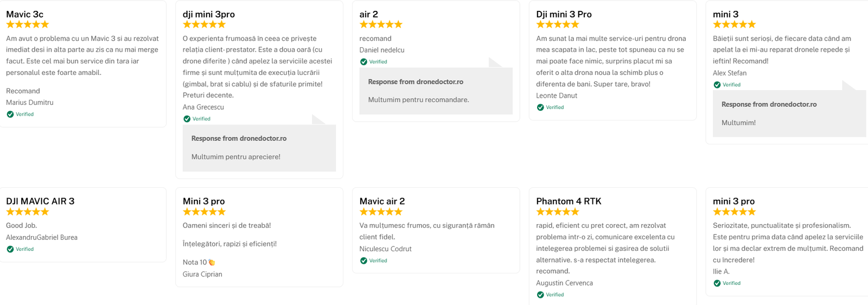Click the "Mavic air 2" review heading
The image size is (868, 305).
tap(382, 201)
